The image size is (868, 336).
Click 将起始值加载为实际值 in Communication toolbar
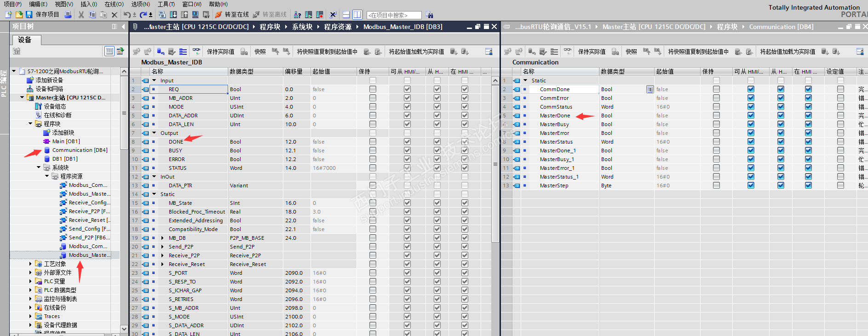click(788, 52)
